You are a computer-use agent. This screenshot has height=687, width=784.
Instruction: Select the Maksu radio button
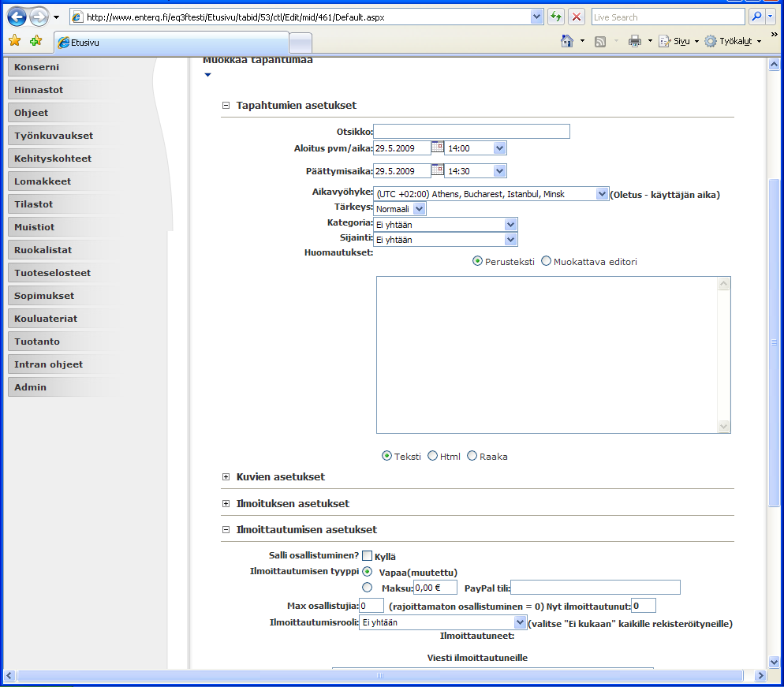[368, 587]
